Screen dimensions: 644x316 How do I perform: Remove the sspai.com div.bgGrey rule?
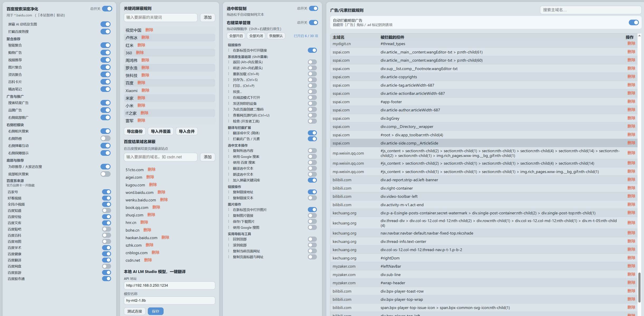click(631, 118)
